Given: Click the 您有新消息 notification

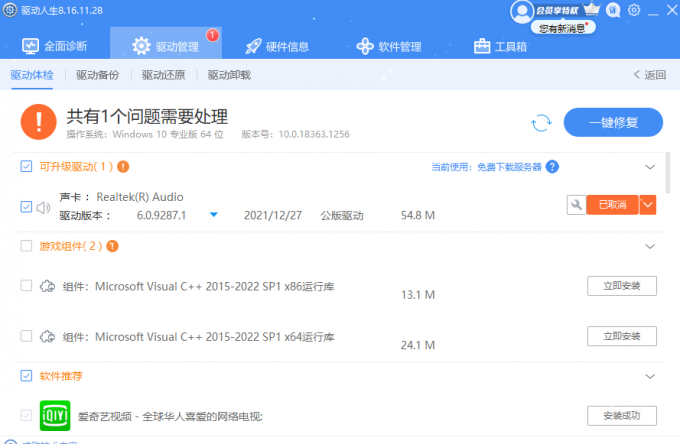Looking at the screenshot, I should pyautogui.click(x=563, y=28).
